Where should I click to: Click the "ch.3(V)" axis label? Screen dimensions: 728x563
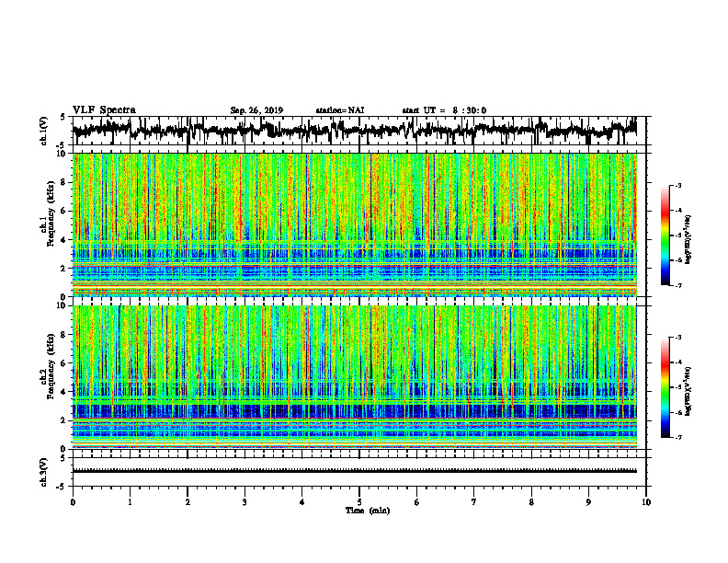(x=44, y=472)
